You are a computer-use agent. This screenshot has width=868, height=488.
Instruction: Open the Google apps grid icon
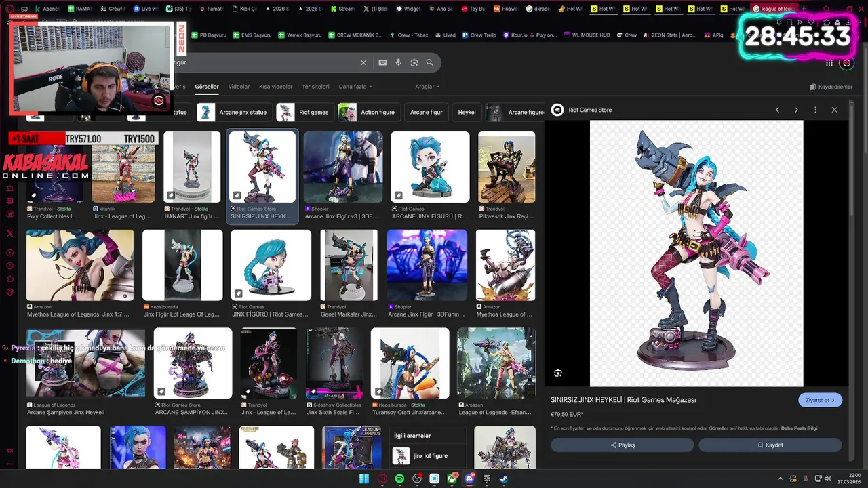(829, 63)
